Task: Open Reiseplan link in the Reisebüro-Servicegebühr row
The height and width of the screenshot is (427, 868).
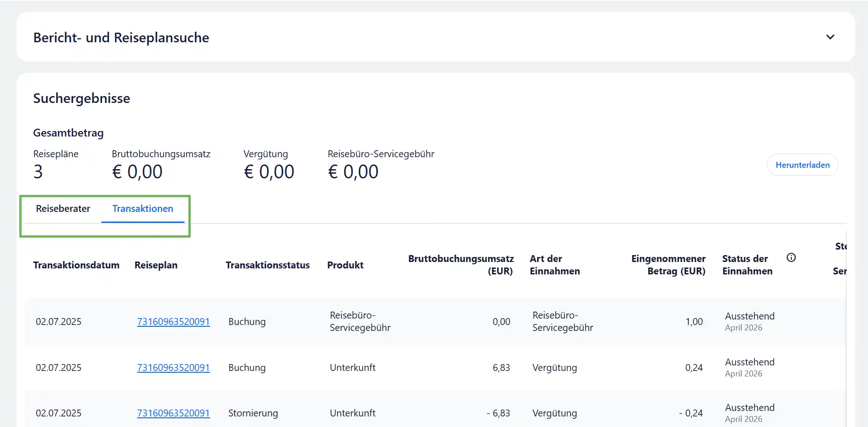Action: point(173,322)
